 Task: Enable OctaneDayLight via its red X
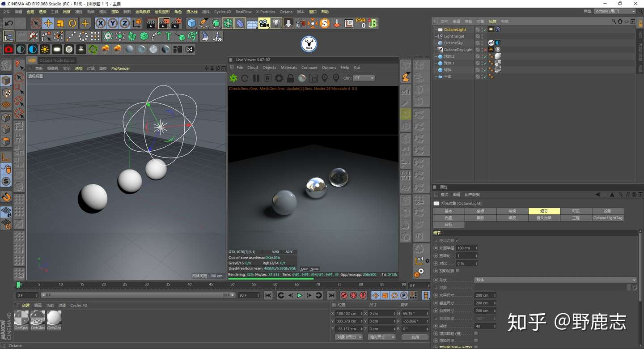485,50
